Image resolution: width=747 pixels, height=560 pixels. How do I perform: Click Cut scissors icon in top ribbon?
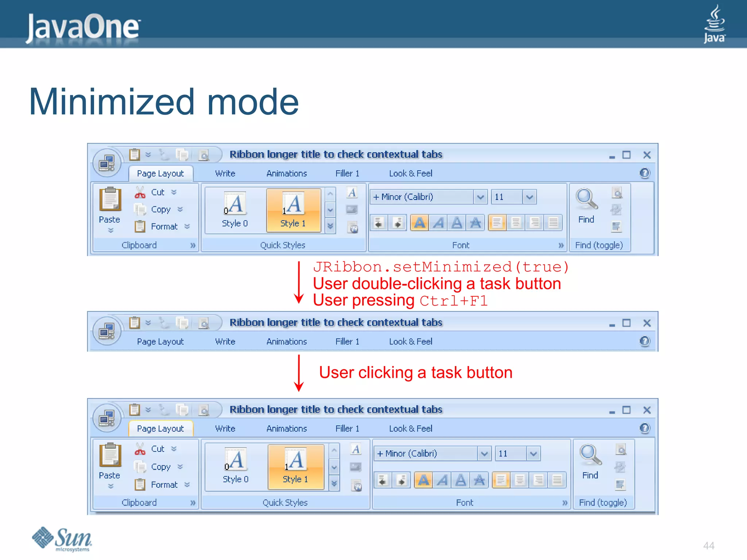[x=140, y=192]
